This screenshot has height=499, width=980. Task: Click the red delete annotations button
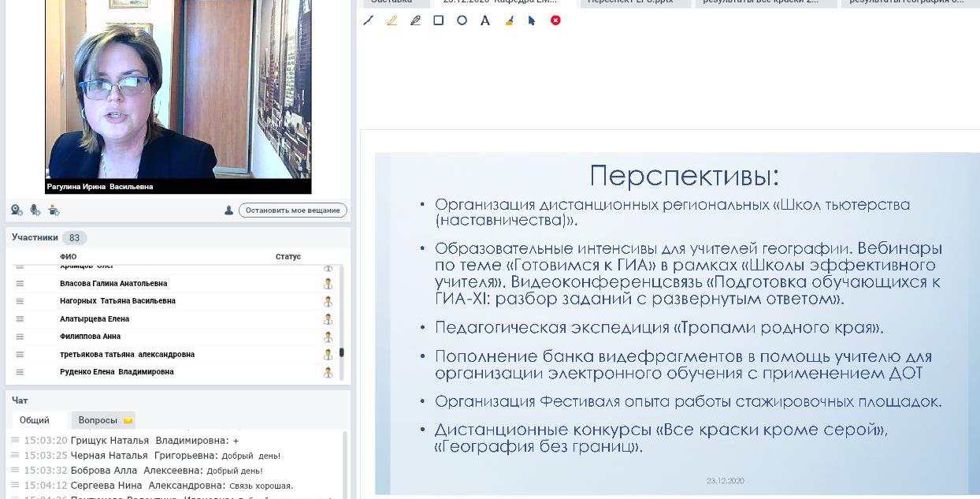coord(555,20)
